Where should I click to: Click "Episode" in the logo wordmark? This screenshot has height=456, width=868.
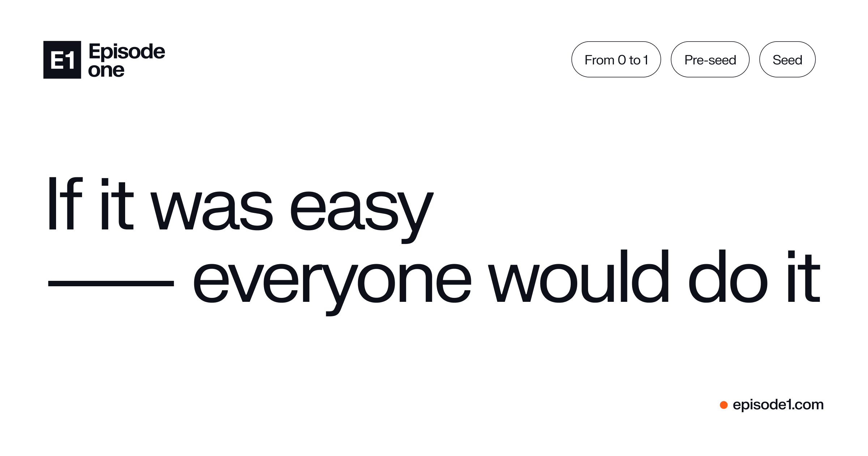click(x=127, y=52)
